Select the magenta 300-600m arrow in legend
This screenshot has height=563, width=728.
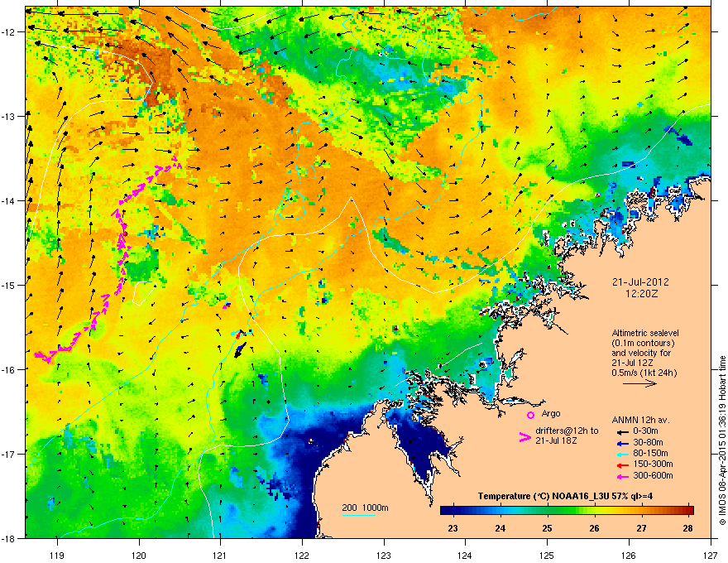pyautogui.click(x=621, y=475)
